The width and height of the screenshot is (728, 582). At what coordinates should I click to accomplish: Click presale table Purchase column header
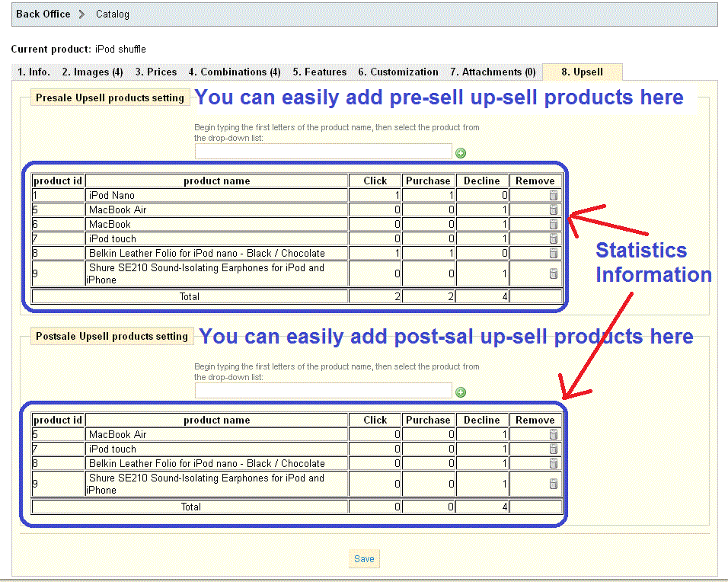pos(428,181)
